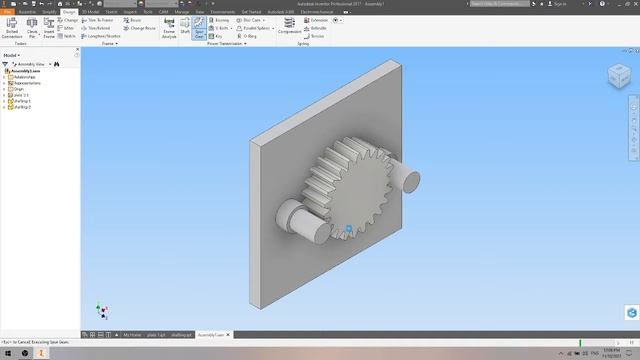Expand the Representations node

(x=4, y=83)
